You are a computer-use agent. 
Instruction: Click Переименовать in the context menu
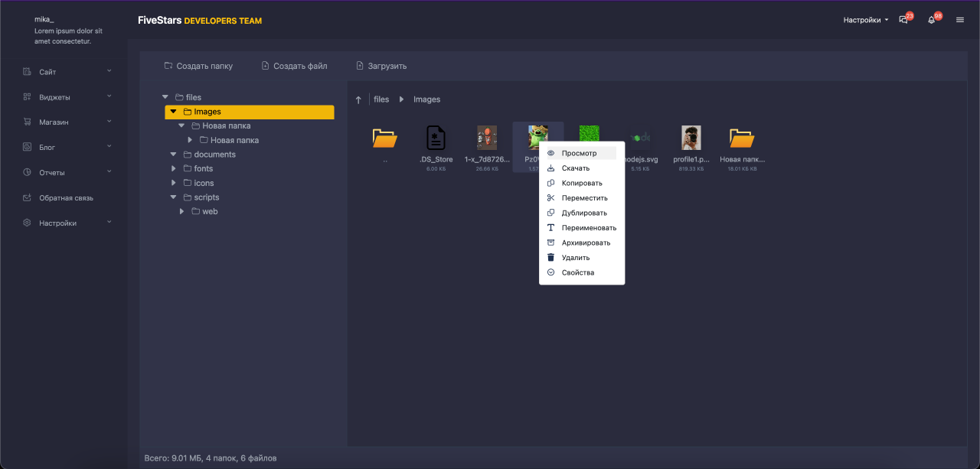click(589, 228)
